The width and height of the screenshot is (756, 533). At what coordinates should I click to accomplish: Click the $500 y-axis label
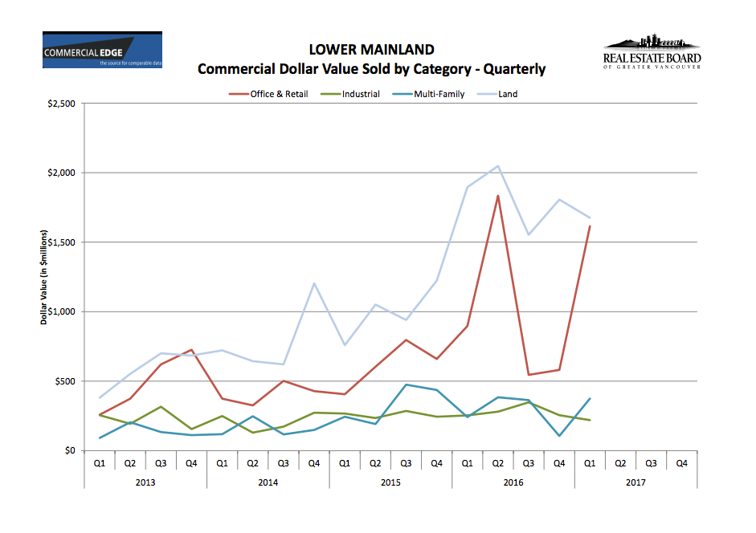pyautogui.click(x=65, y=381)
